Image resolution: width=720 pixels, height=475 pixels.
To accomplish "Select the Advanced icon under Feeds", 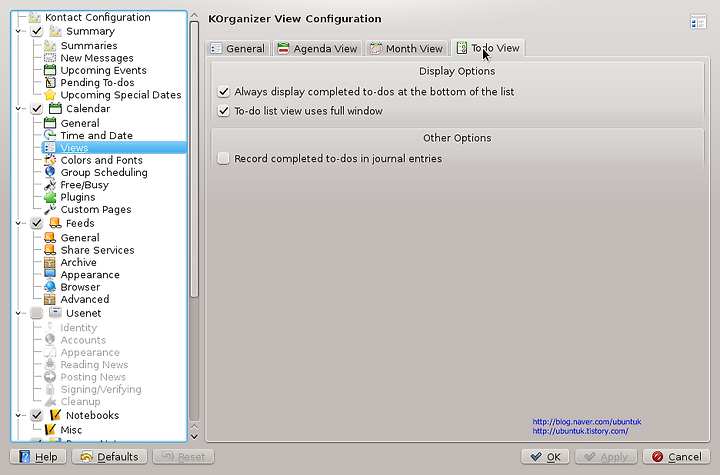I will tap(50, 299).
